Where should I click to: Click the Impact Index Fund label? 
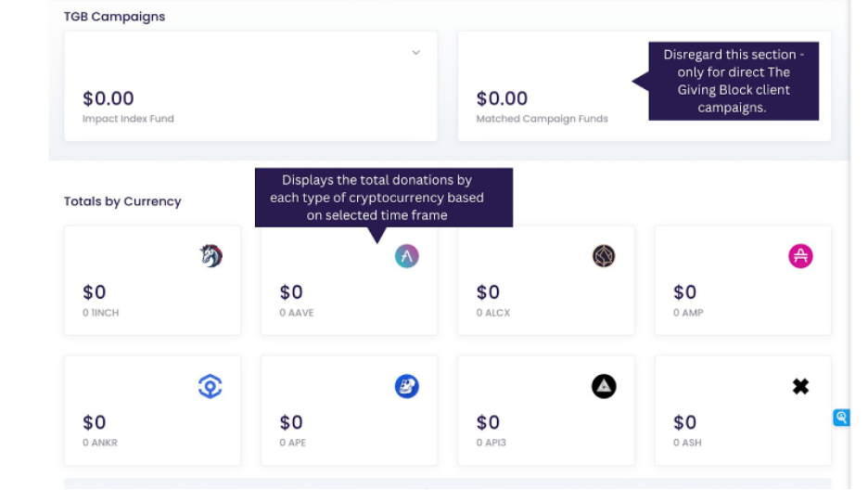pyautogui.click(x=128, y=119)
